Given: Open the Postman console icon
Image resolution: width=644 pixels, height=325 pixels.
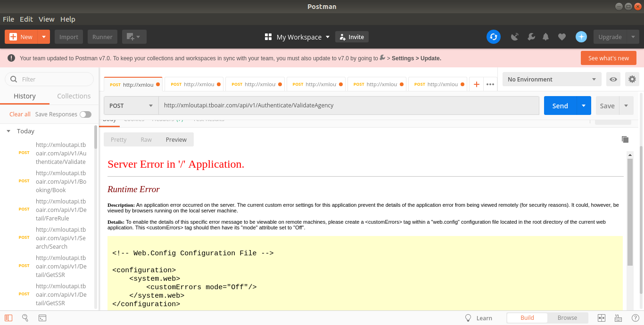Looking at the screenshot, I should click(42, 318).
